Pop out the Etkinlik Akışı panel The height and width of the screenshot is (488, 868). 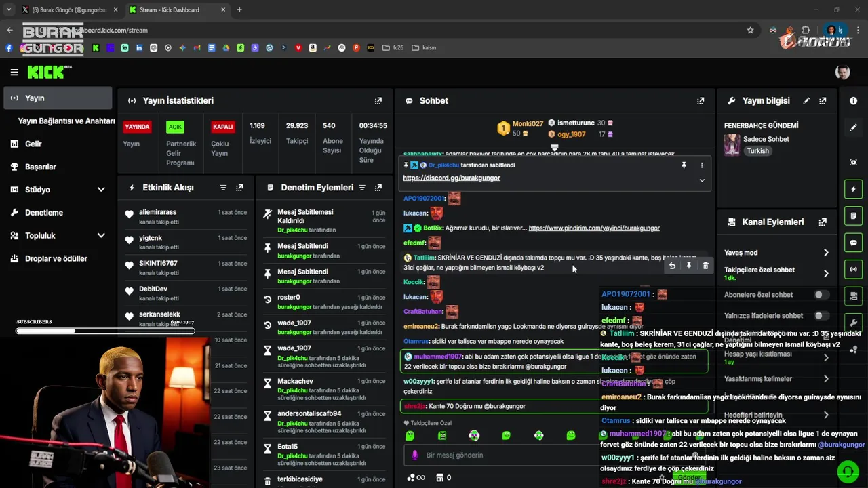coord(239,188)
